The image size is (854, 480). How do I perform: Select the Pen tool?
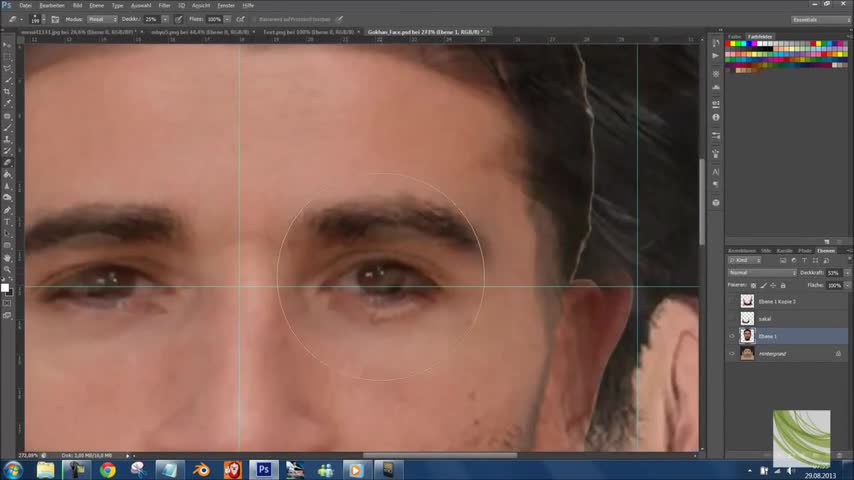coord(7,210)
